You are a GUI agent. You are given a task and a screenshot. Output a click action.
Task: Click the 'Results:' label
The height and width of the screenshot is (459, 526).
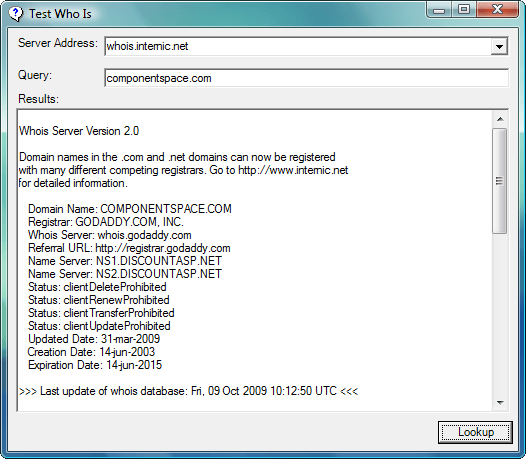pyautogui.click(x=39, y=99)
